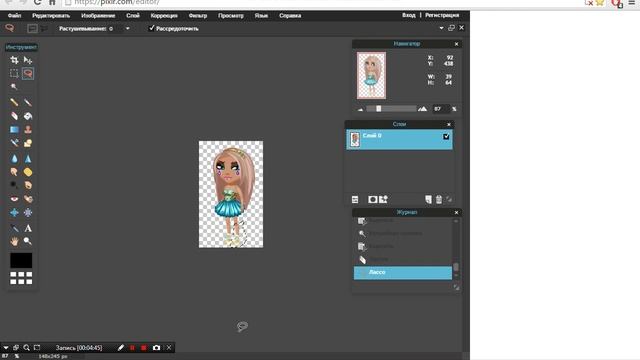Open the Help menu
This screenshot has height=360, width=640.
pyautogui.click(x=290, y=16)
